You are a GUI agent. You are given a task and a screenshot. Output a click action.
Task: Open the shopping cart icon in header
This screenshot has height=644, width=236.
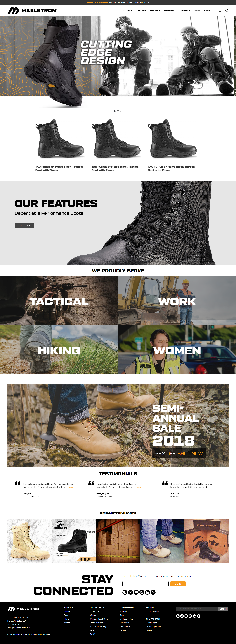tap(220, 11)
